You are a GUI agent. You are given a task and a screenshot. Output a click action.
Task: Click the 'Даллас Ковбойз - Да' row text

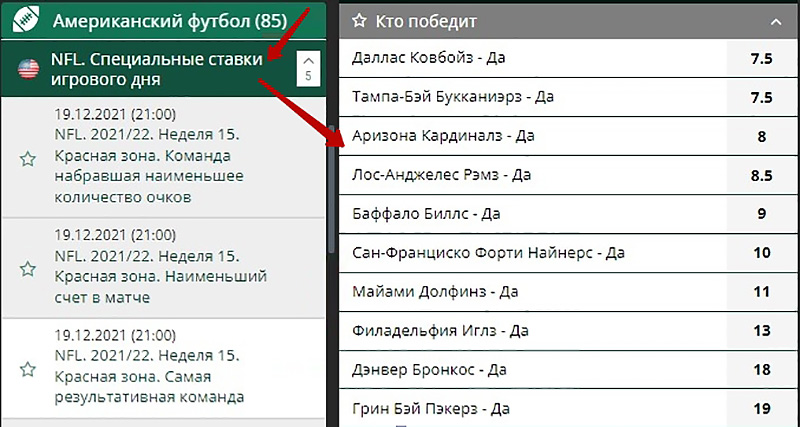point(429,58)
